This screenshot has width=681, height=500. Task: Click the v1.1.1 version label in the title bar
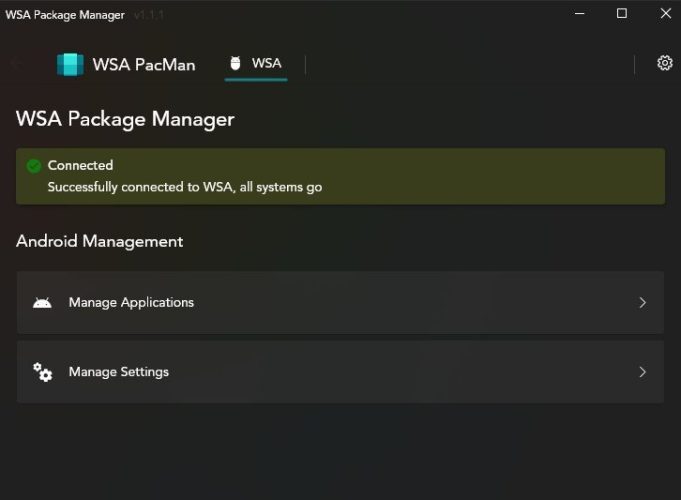click(149, 15)
